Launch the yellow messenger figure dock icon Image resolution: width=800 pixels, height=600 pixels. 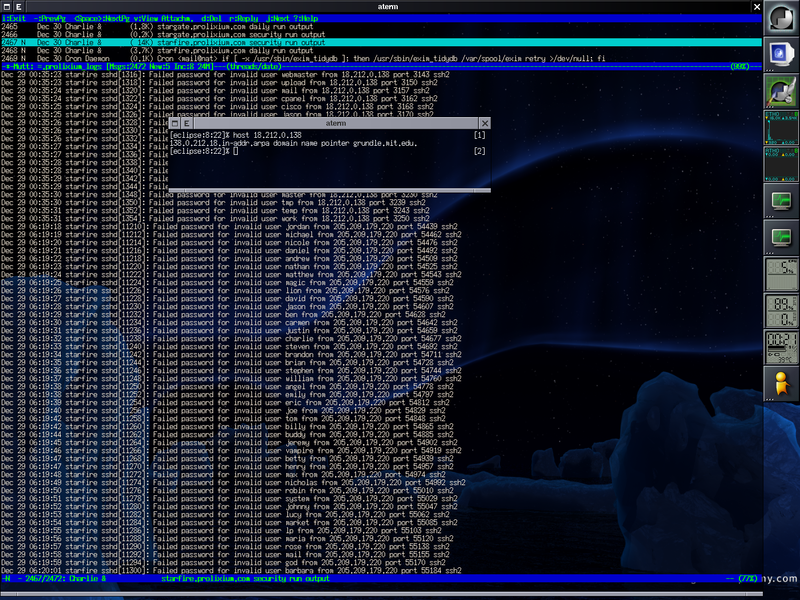point(781,384)
